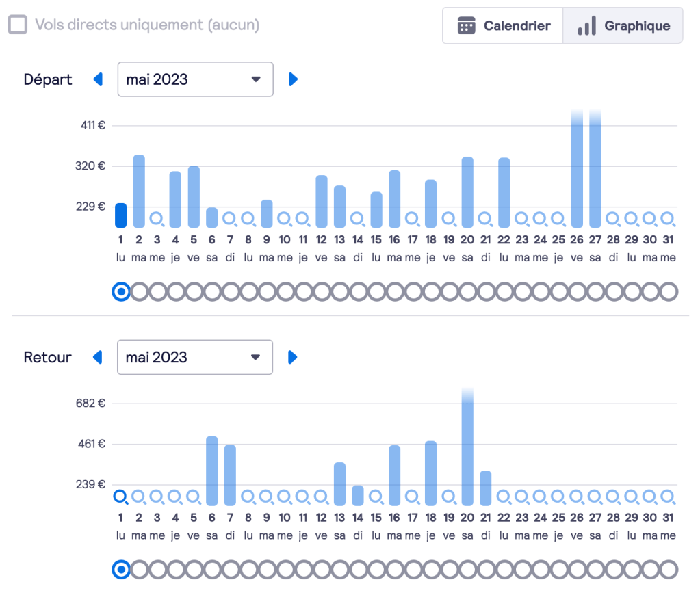Switch to Graphique view
Image resolution: width=700 pixels, height=595 pixels.
pos(623,26)
